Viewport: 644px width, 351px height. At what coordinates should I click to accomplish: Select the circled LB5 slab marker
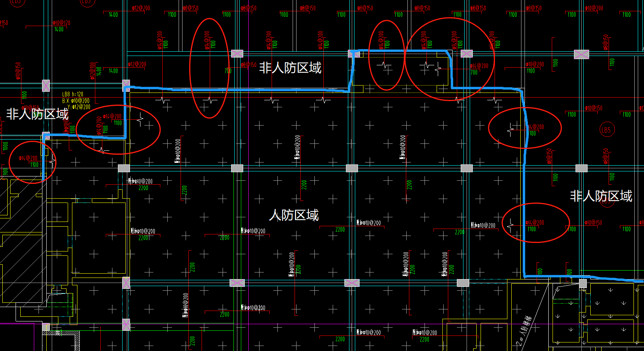pyautogui.click(x=607, y=130)
